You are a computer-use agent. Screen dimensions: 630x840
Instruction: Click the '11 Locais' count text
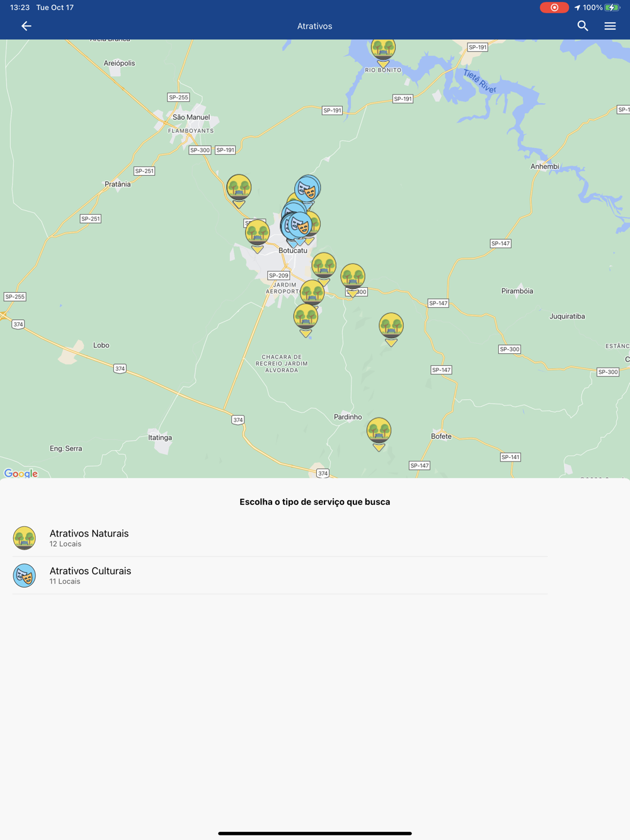click(65, 582)
